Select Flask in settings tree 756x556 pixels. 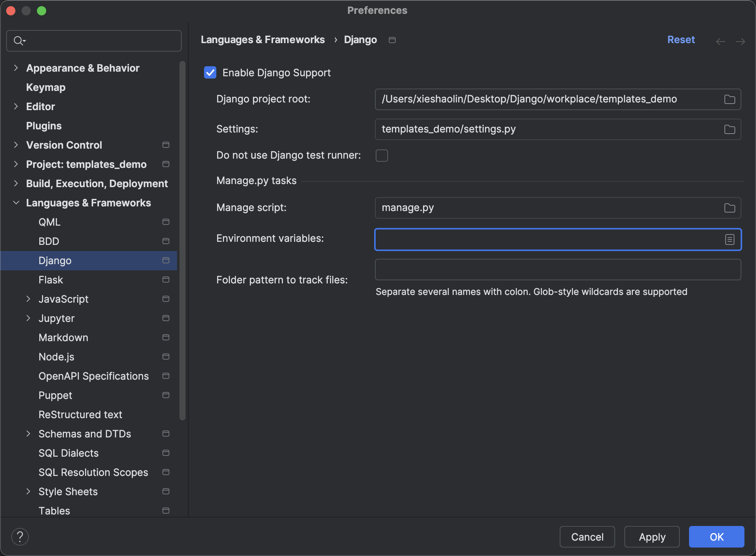pos(51,280)
